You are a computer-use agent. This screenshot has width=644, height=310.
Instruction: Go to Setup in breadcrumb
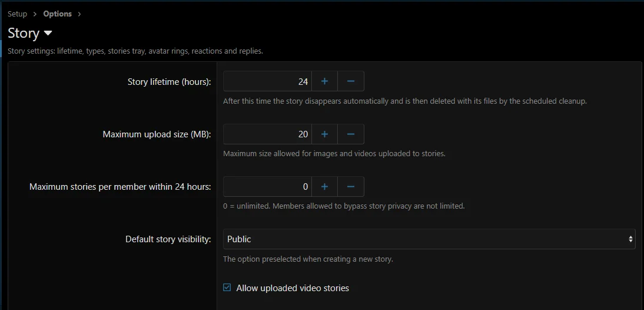tap(17, 14)
